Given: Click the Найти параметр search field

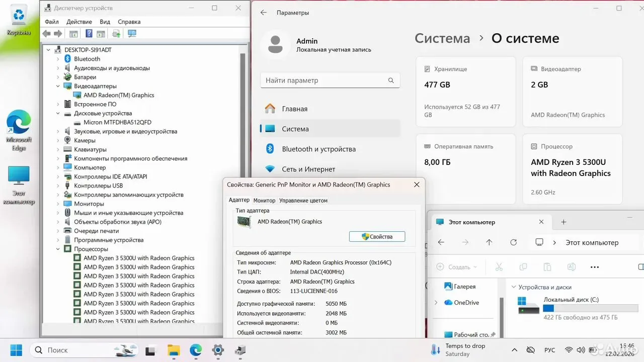Looking at the screenshot, I should tap(330, 80).
